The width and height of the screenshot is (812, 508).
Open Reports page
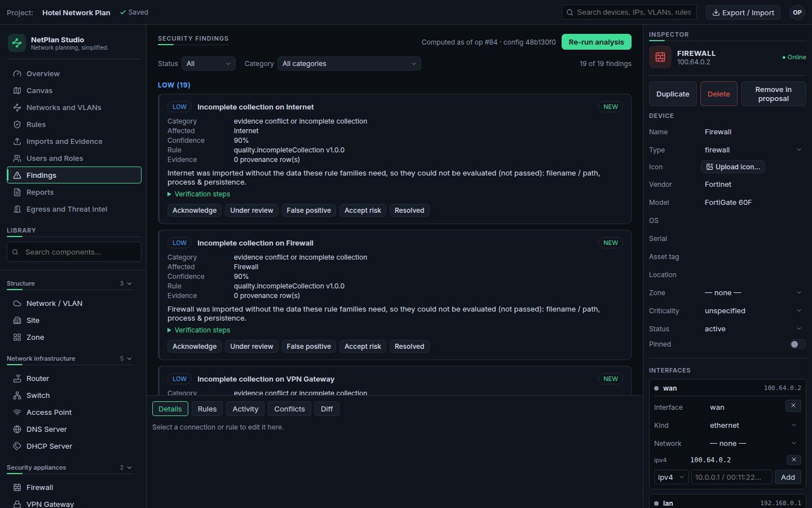[x=74, y=192]
